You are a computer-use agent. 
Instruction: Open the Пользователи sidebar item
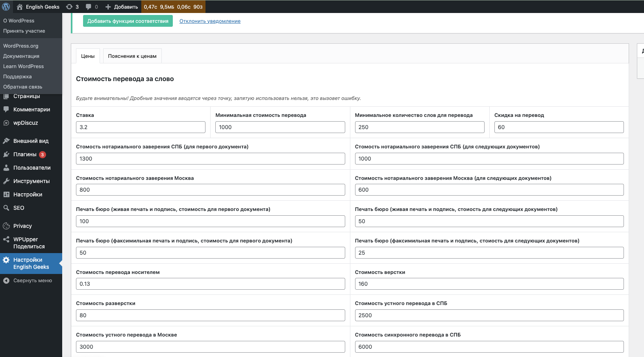pyautogui.click(x=31, y=168)
